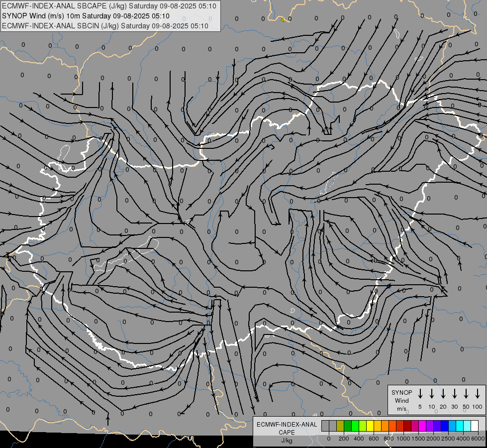The width and height of the screenshot is (487, 448).
Task: Click the 50 speed label in wind legend
Action: [x=466, y=407]
